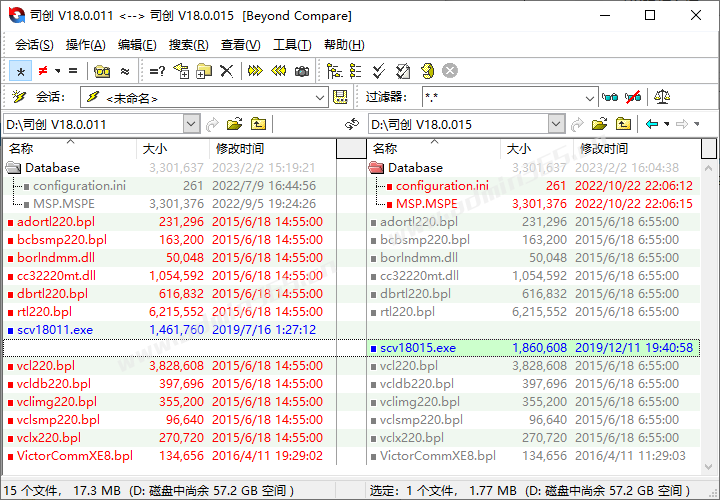720x500 pixels.
Task: Toggle the Show All asterisk filter button
Action: click(x=20, y=71)
